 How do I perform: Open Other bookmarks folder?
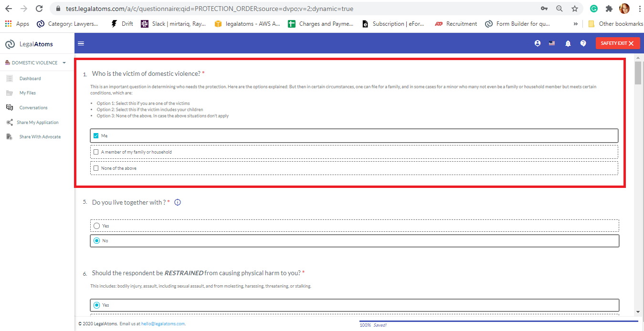[615, 24]
